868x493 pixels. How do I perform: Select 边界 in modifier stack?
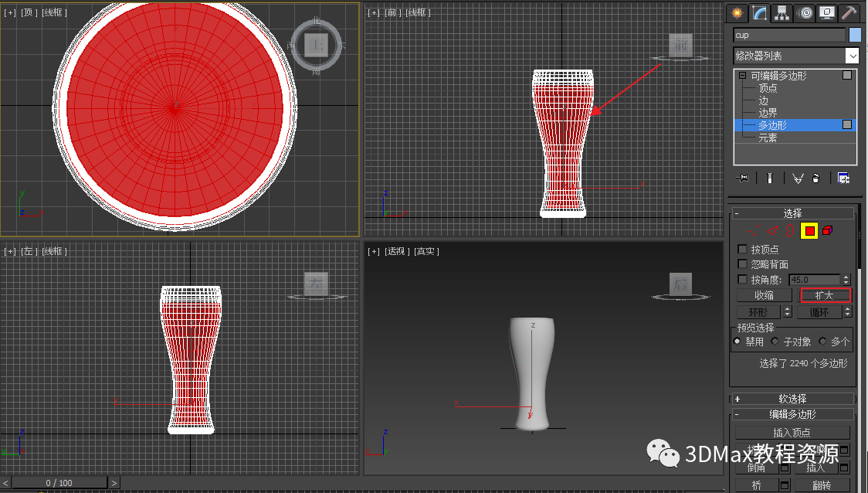[768, 113]
